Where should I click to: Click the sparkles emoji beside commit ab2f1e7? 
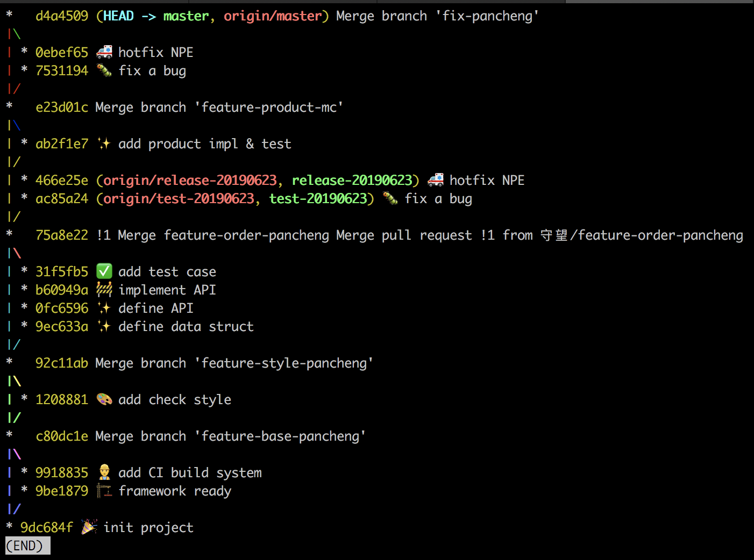pyautogui.click(x=104, y=143)
